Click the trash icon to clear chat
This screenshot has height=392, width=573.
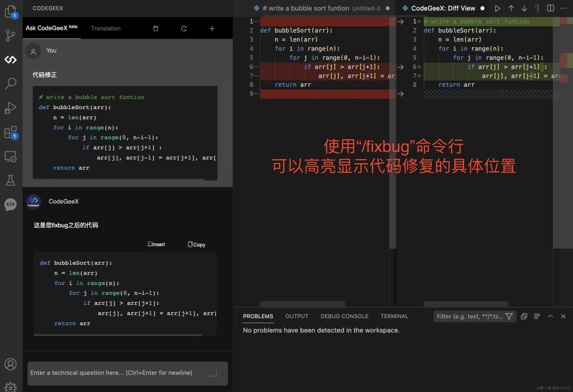[x=156, y=29]
